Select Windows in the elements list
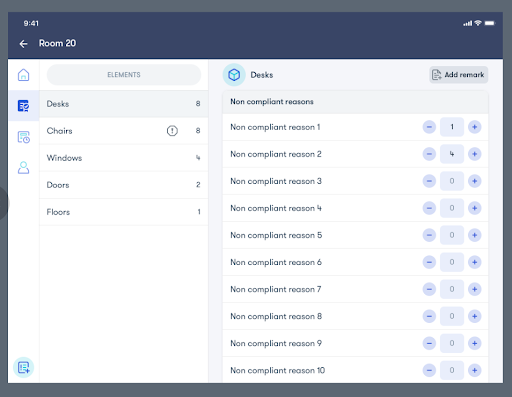Image resolution: width=512 pixels, height=397 pixels. (x=124, y=158)
